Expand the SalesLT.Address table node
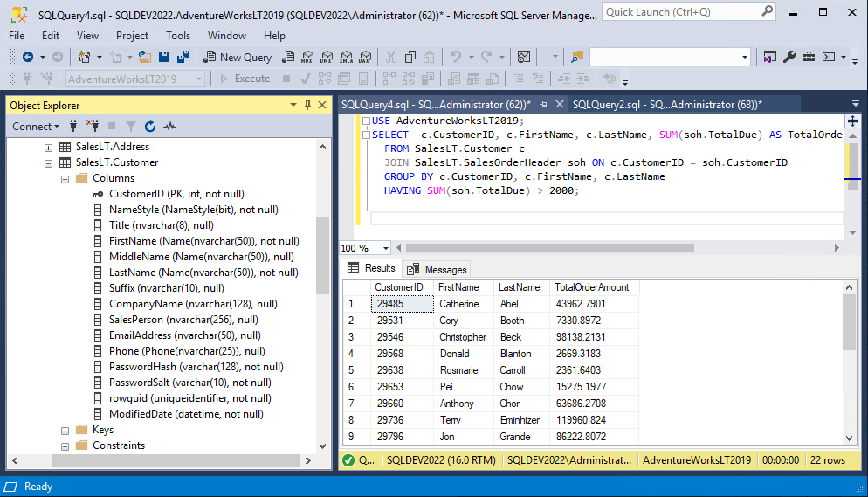868x497 pixels. click(x=49, y=148)
